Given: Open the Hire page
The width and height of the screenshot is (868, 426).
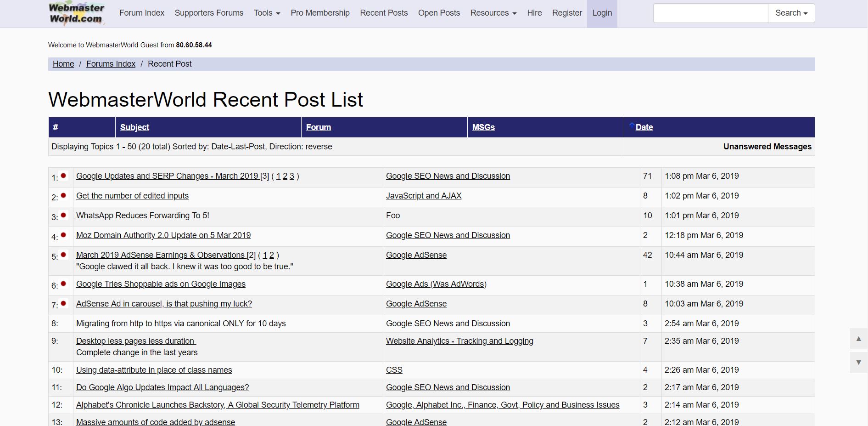Looking at the screenshot, I should tap(534, 13).
